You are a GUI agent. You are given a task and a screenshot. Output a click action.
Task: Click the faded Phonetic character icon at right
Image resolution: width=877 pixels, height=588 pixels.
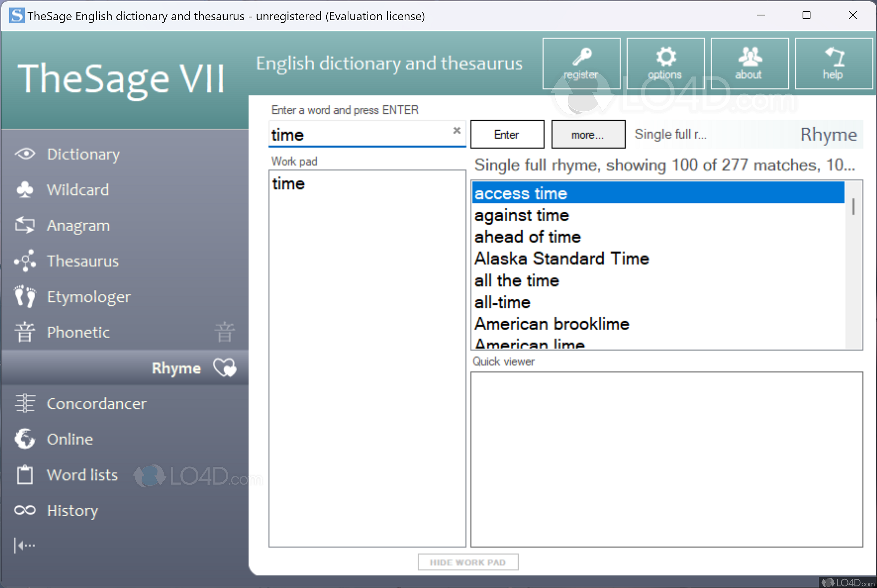pos(225,332)
